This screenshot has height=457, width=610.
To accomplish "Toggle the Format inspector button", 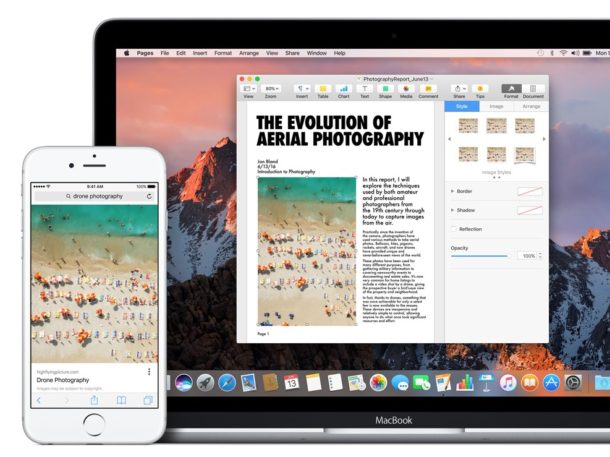I will [511, 89].
